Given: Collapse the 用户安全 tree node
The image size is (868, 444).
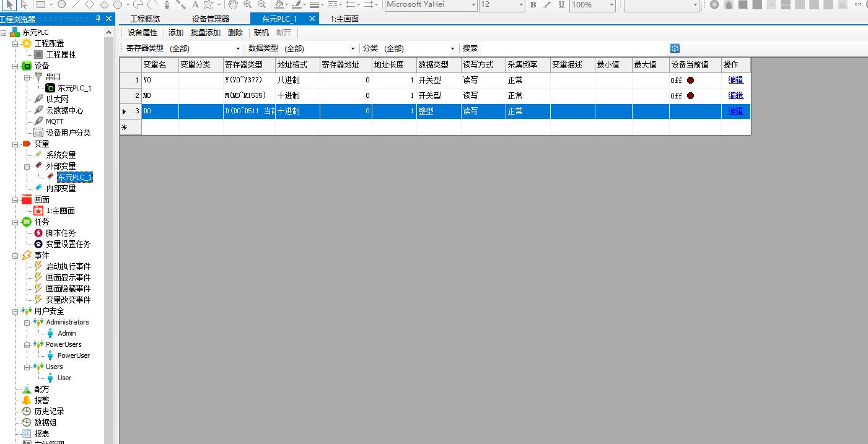Looking at the screenshot, I should (15, 311).
